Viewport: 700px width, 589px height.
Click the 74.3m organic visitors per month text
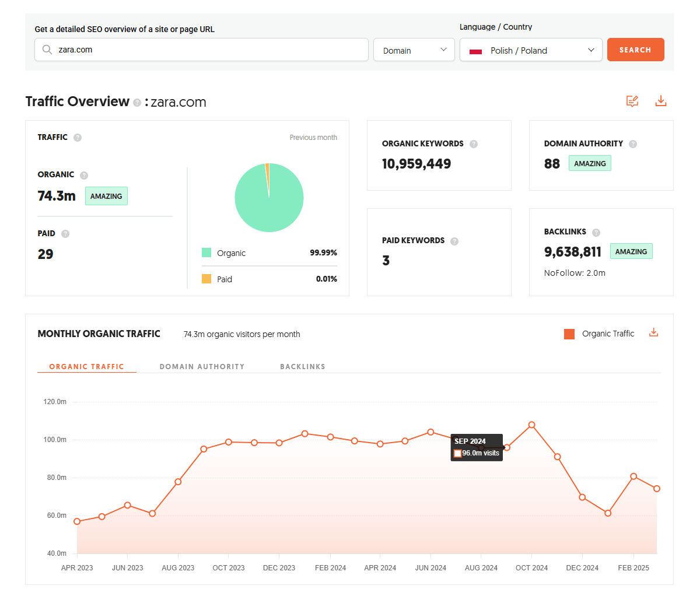[x=242, y=334]
